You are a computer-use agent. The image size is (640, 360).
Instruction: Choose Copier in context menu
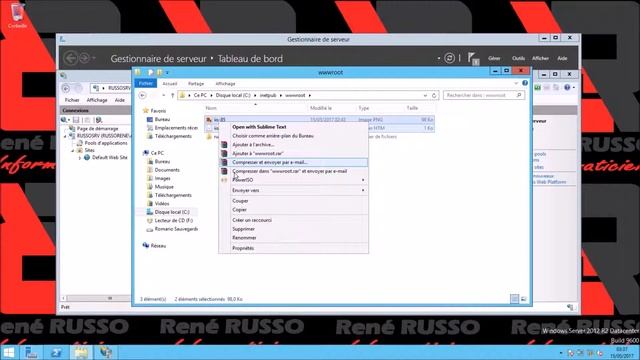click(x=294, y=210)
